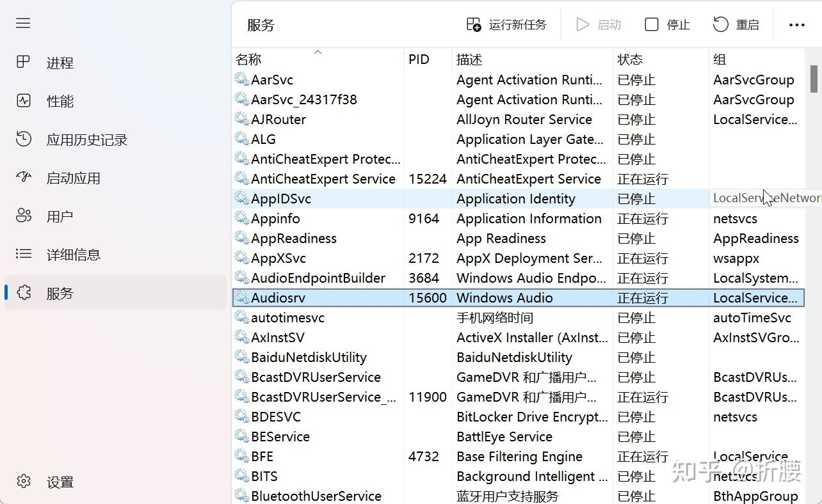Switch to the 进程 tab label
Screen dimensions: 822x504
point(60,63)
